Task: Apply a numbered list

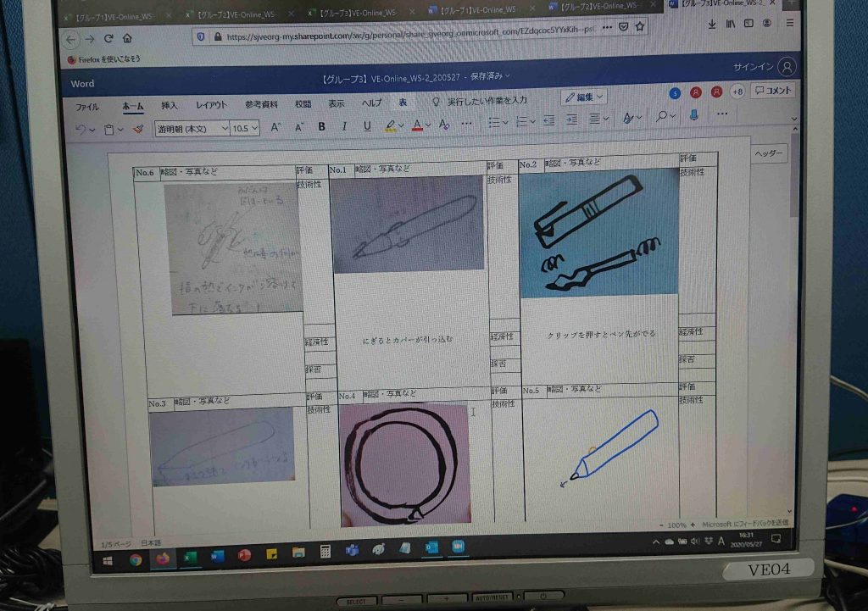Action: click(521, 121)
